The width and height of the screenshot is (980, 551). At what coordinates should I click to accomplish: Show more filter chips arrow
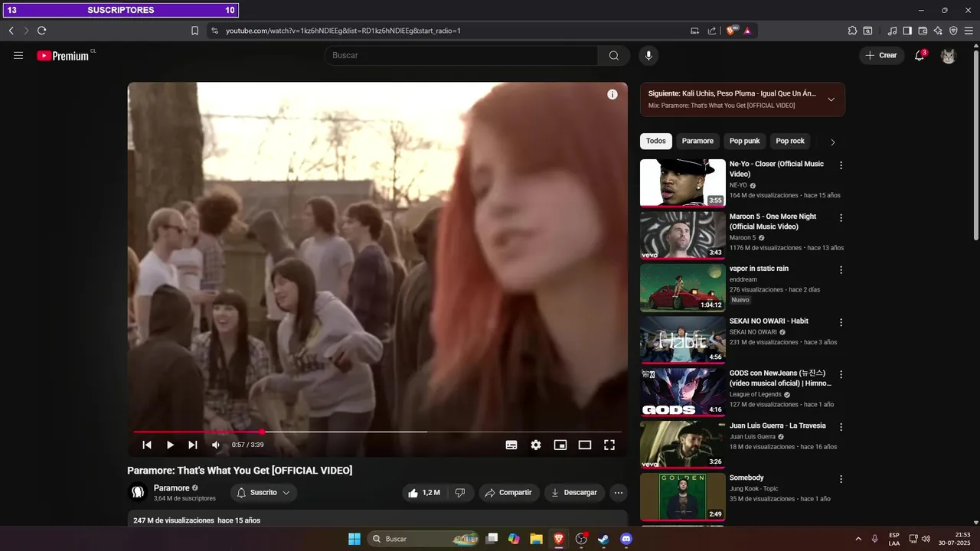coord(833,142)
